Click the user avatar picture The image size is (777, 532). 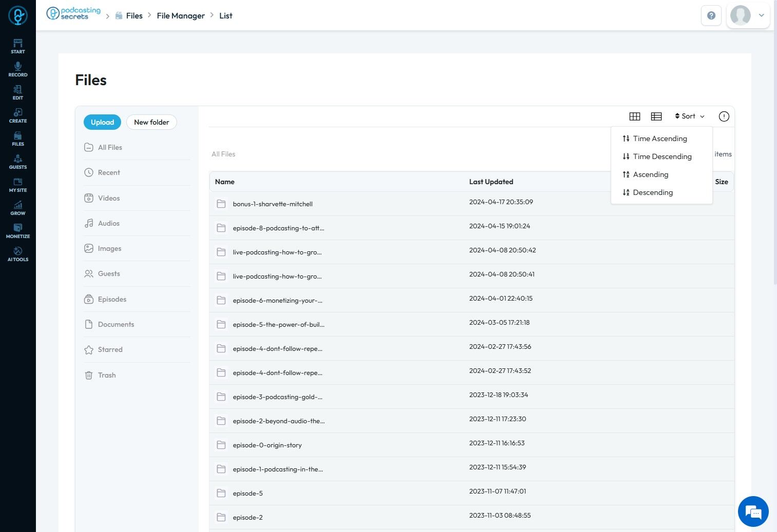point(741,15)
